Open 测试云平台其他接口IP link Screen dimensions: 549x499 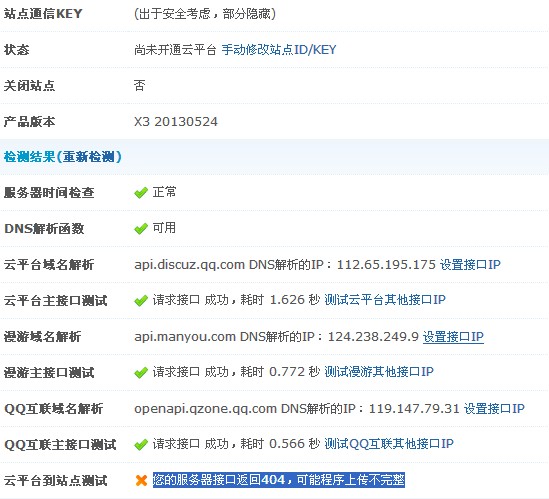click(385, 300)
